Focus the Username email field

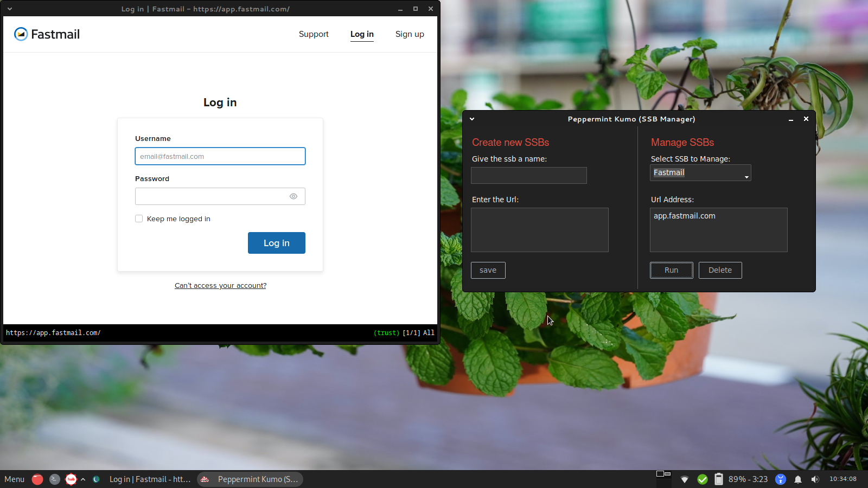pos(220,156)
